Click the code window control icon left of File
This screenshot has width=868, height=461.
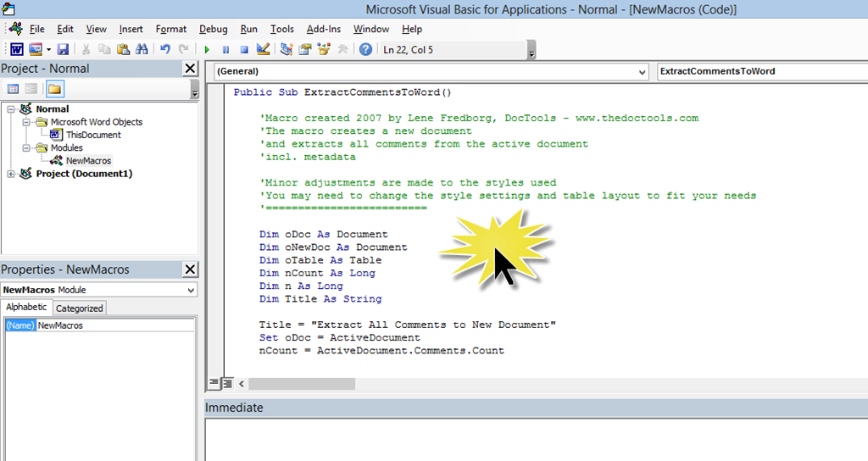(x=16, y=29)
